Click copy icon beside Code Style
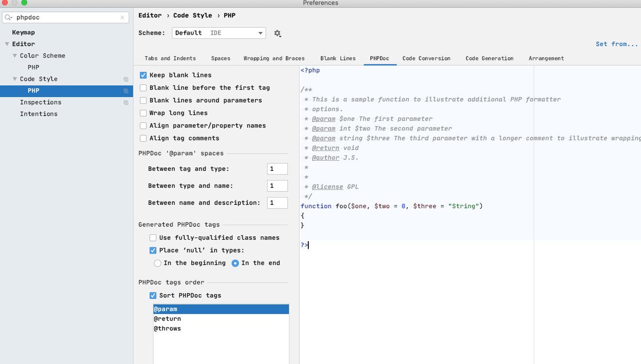 pyautogui.click(x=126, y=79)
